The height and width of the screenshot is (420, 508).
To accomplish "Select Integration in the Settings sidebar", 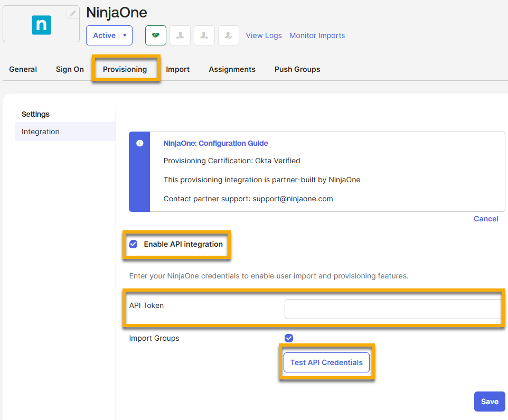I will (41, 132).
